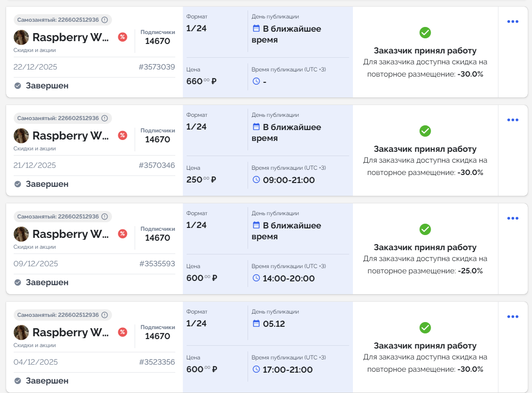Click order number #3535593
This screenshot has height=393, width=532.
(157, 264)
